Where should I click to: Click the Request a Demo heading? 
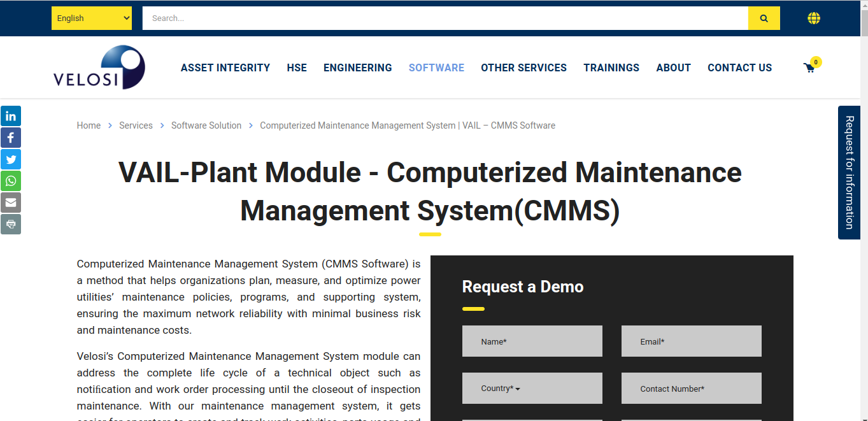523,287
